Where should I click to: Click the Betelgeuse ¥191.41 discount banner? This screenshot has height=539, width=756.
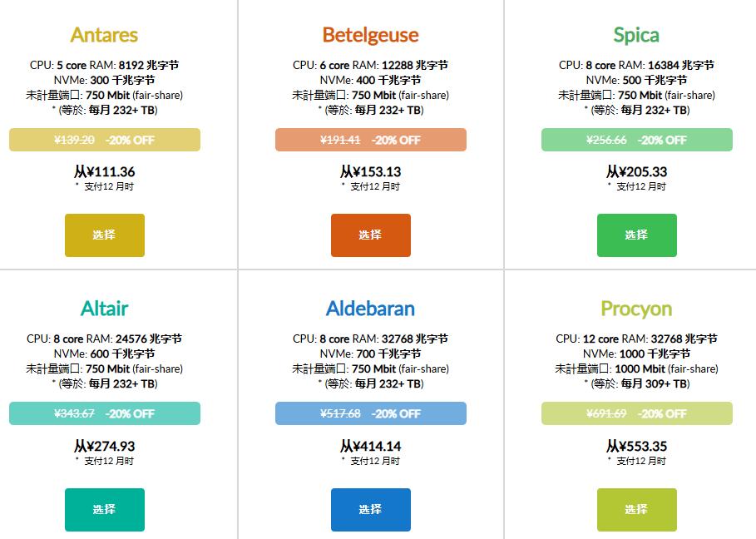(x=370, y=140)
